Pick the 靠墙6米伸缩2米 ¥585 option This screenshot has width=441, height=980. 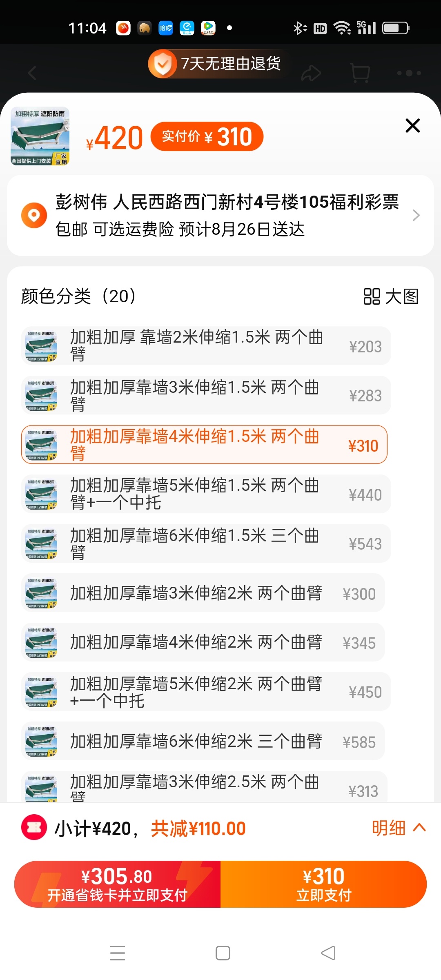point(203,741)
